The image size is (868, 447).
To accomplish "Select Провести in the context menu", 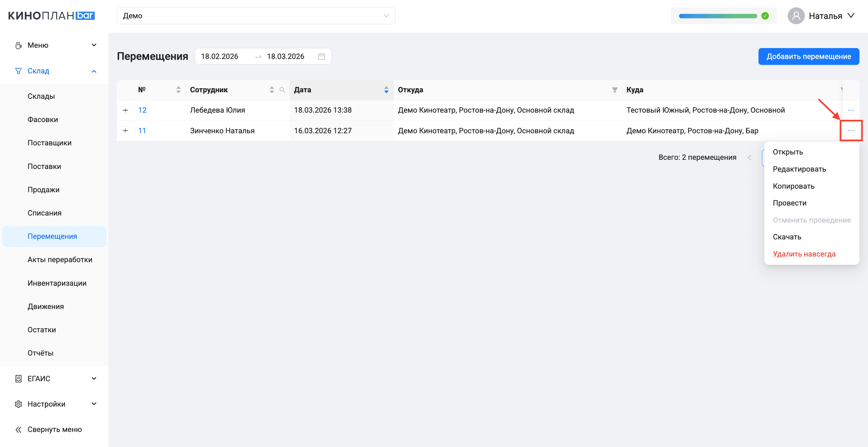I will tap(789, 203).
